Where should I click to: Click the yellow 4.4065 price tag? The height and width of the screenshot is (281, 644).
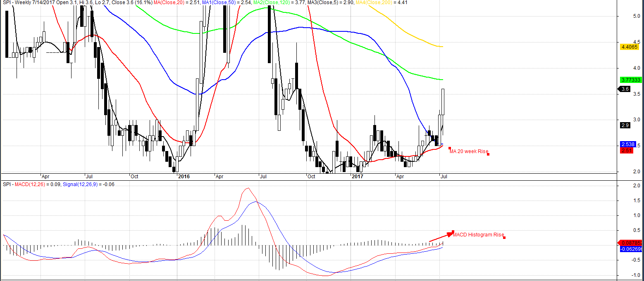630,47
